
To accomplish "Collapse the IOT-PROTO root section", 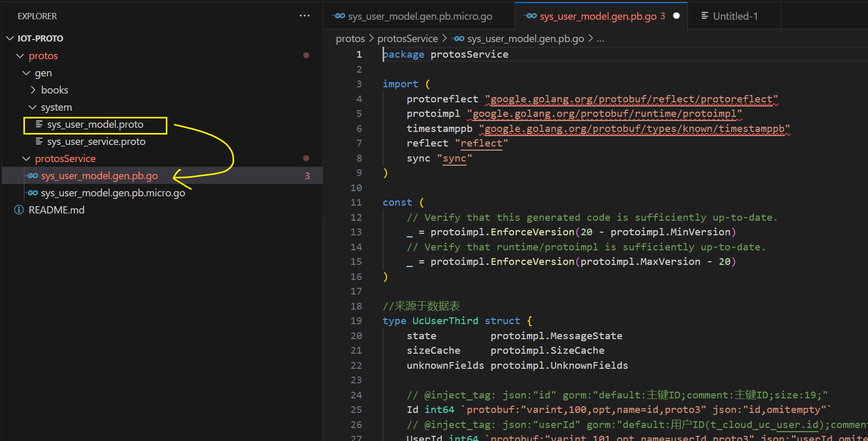I will 10,38.
